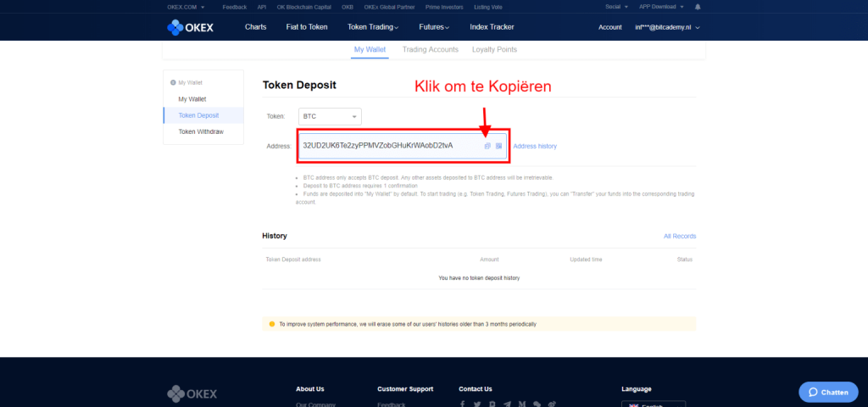Open the Feedback link in top bar
Screen dimensions: 868x407
[x=235, y=7]
